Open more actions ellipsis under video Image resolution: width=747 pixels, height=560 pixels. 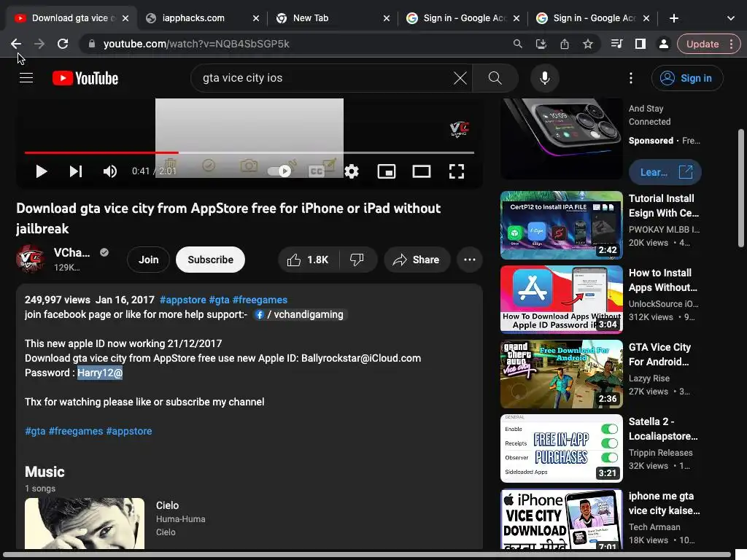pyautogui.click(x=469, y=260)
